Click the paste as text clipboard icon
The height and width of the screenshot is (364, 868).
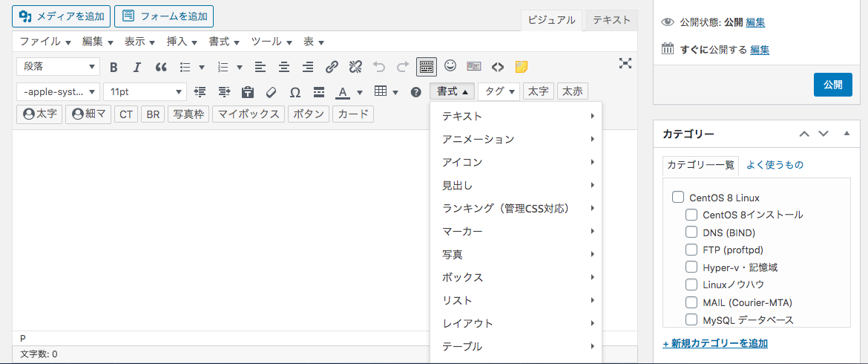pyautogui.click(x=248, y=91)
